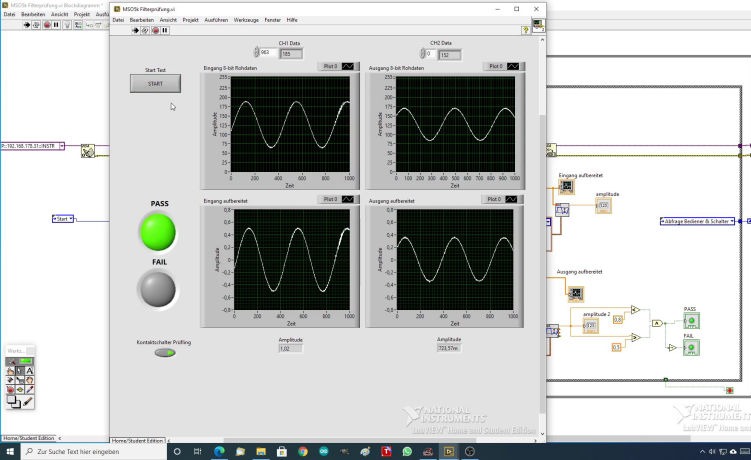Open the Werkzeuge menu
Image resolution: width=751 pixels, height=460 pixels.
coord(246,20)
